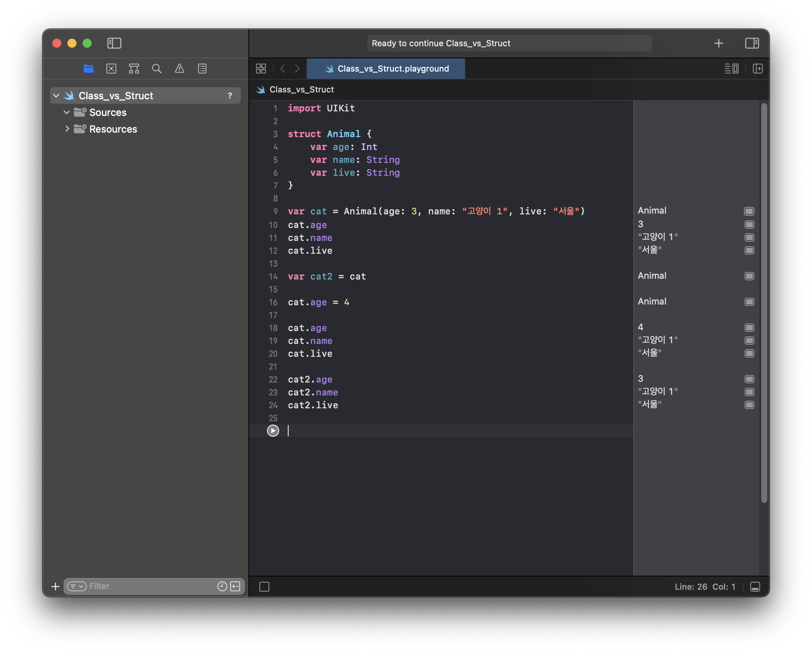The height and width of the screenshot is (653, 812).
Task: Expand the Resources folder
Action: coord(67,129)
